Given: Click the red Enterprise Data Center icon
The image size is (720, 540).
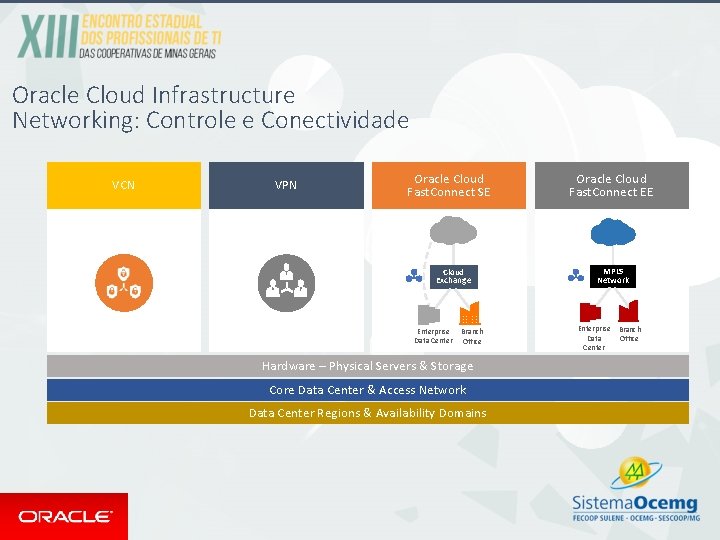Looking at the screenshot, I should coord(590,312).
